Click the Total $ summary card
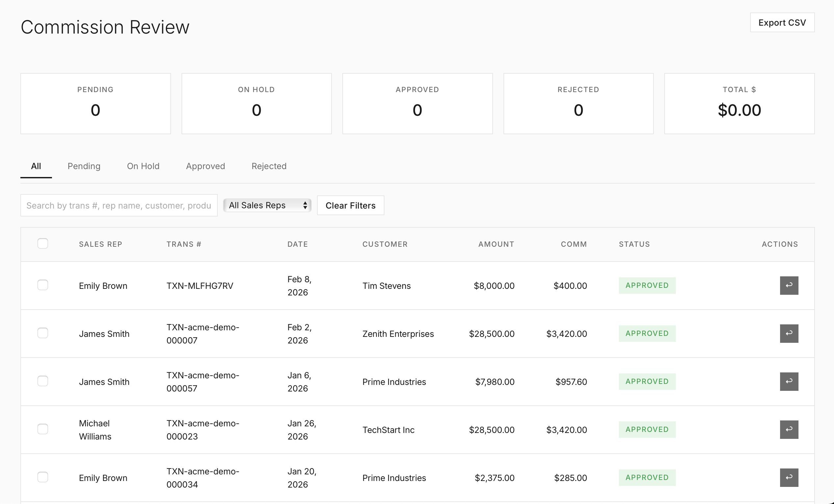Viewport: 834px width, 504px height. point(739,104)
